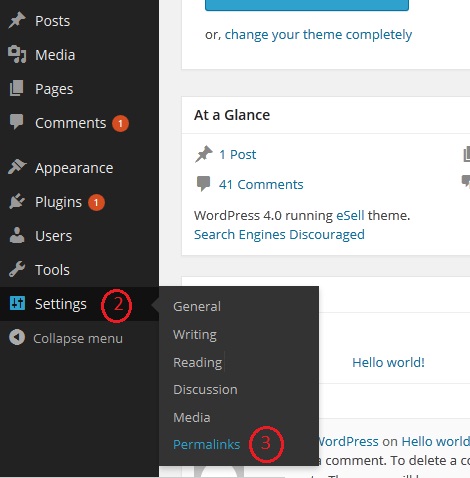Click the Appearance paintbrush icon
Image resolution: width=470 pixels, height=478 pixels.
click(17, 167)
